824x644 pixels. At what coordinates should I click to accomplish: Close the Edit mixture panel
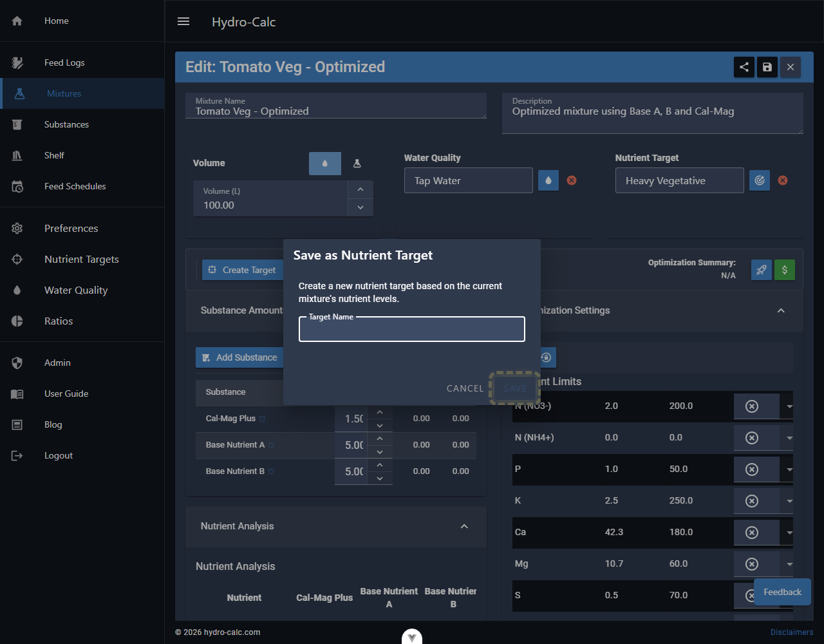coord(791,67)
